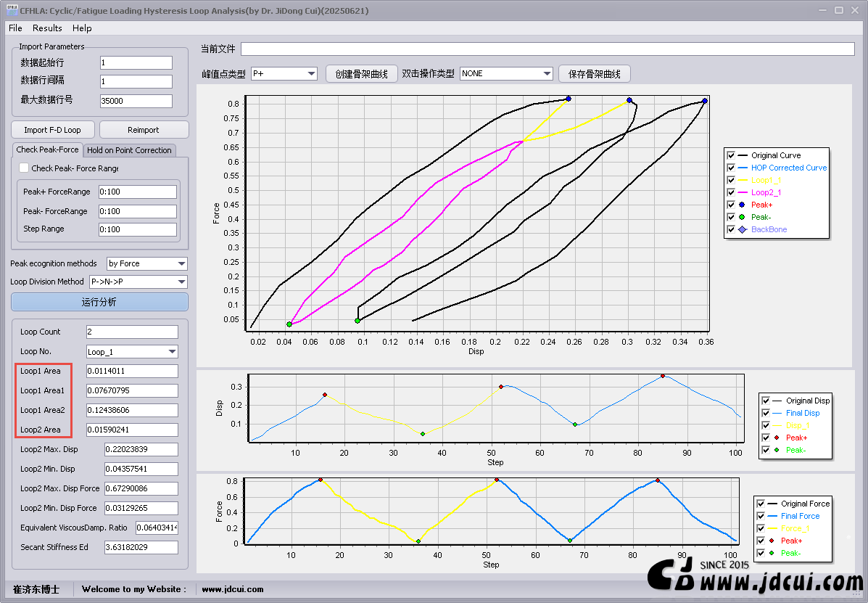Click the Import F-D Loop button

53,130
